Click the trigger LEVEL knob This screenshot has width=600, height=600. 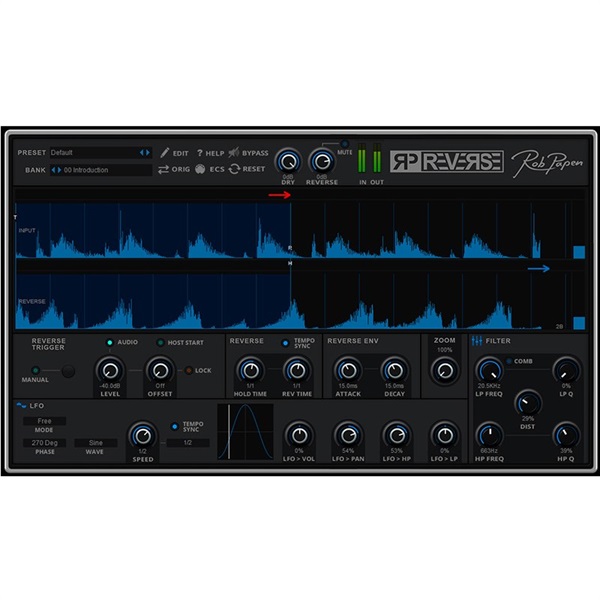(110, 370)
